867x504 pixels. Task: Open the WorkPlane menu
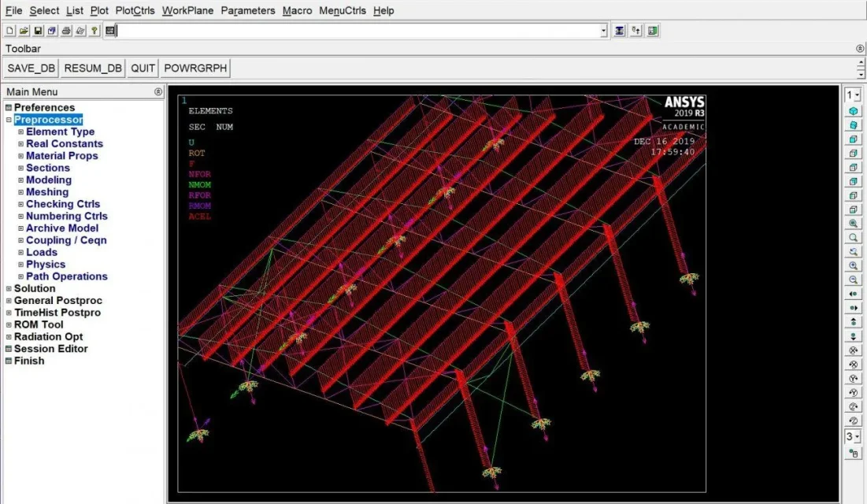click(x=187, y=10)
